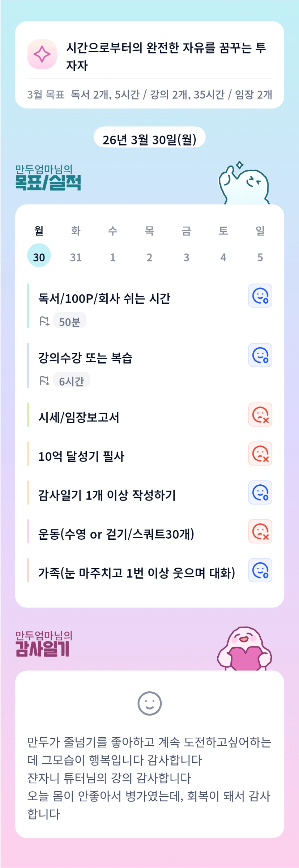Image resolution: width=299 pixels, height=868 pixels.
Task: Click flag icon beside 6시간 target
Action: click(x=44, y=380)
